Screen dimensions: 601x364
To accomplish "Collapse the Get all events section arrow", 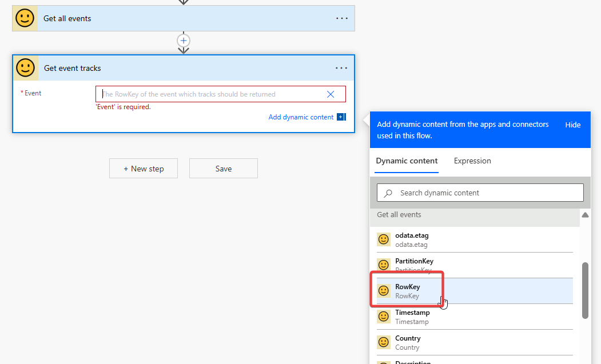I will [x=585, y=215].
